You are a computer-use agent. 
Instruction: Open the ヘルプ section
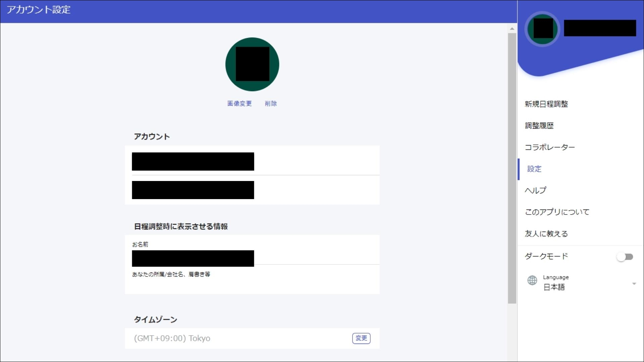click(535, 190)
